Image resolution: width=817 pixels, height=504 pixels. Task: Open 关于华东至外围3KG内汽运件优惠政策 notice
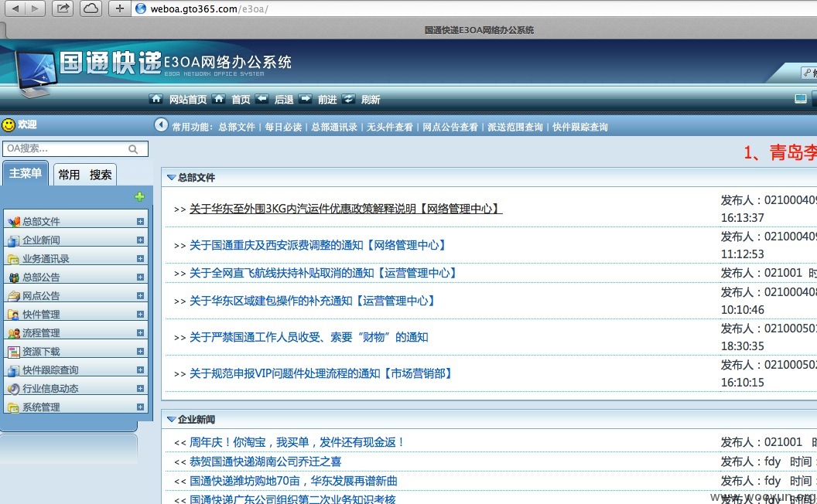pyautogui.click(x=346, y=209)
